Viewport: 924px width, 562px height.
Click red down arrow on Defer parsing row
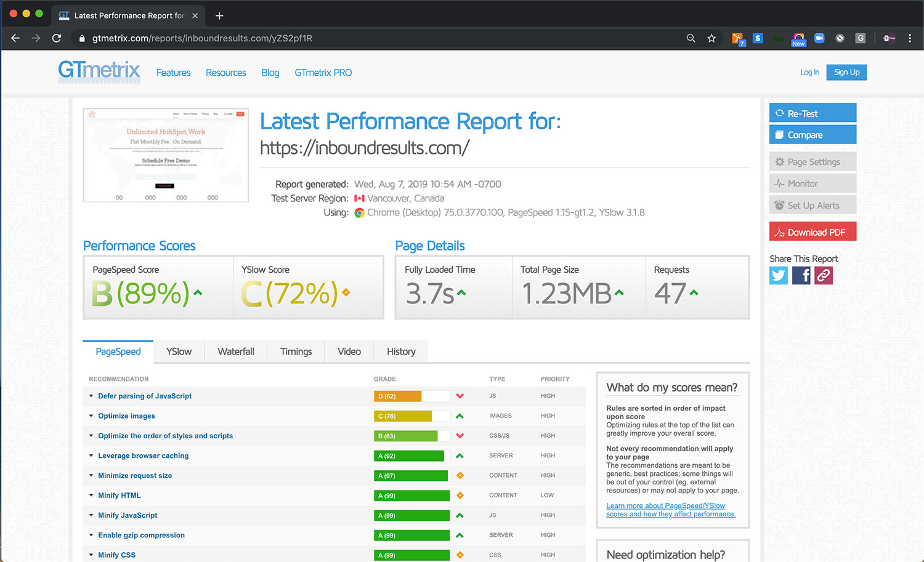(460, 396)
